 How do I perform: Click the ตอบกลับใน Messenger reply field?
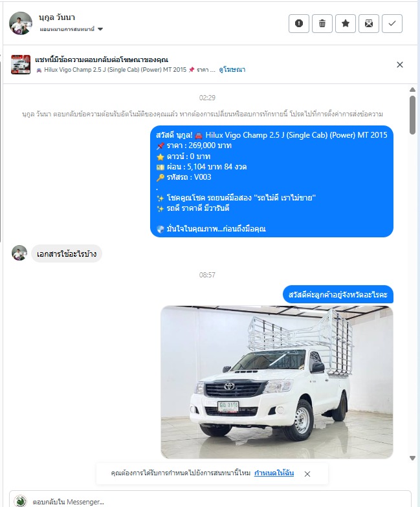coord(210,501)
